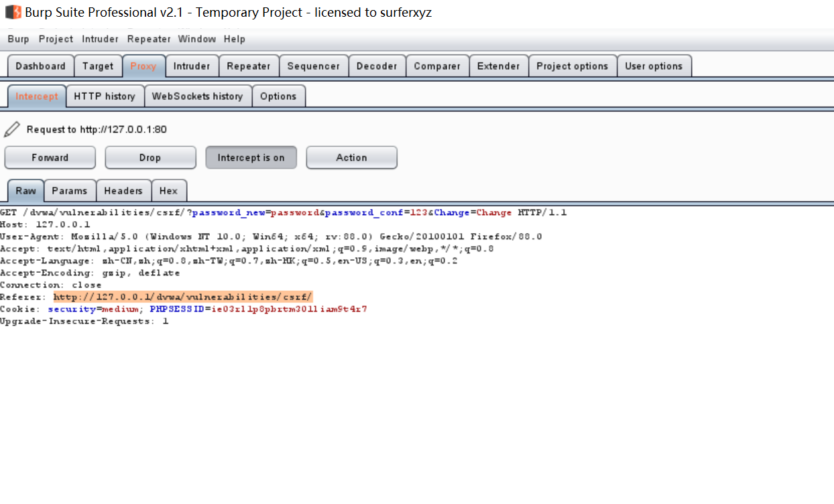Viewport: 834px width, 504px height.
Task: Click the Accept-Encoding: gzip, deflate line
Action: (x=90, y=273)
